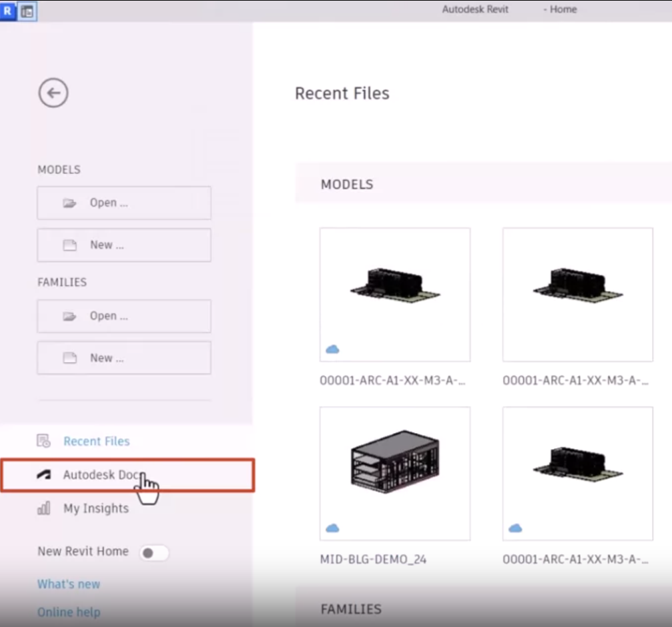Click New under the FAMILIES section
Screen dimensions: 672x627
[x=124, y=358]
